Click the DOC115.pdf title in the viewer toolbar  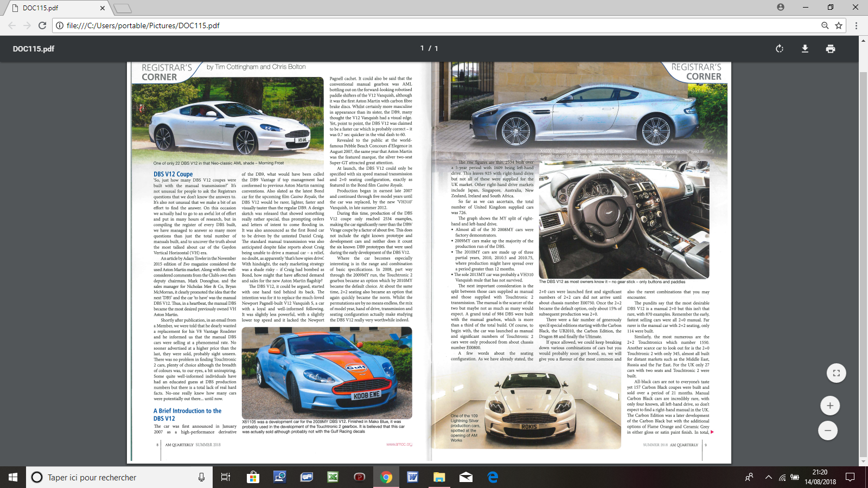coord(34,49)
